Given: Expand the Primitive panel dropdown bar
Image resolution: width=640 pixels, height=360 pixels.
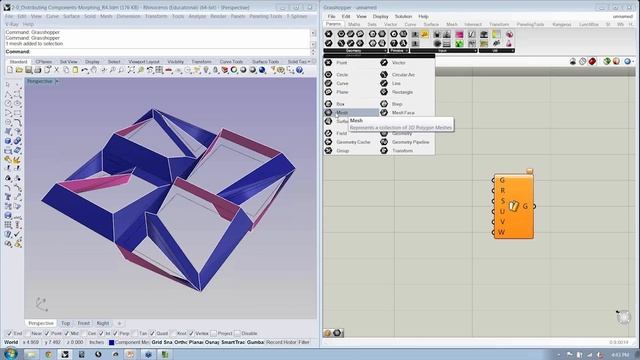Looking at the screenshot, I should point(399,51).
